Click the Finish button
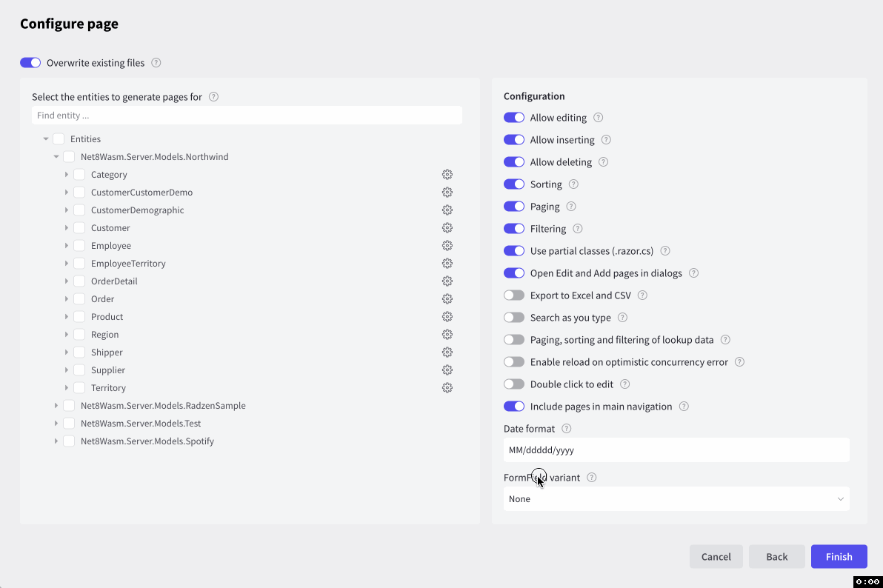Screen dimensions: 883x588 (x=839, y=556)
